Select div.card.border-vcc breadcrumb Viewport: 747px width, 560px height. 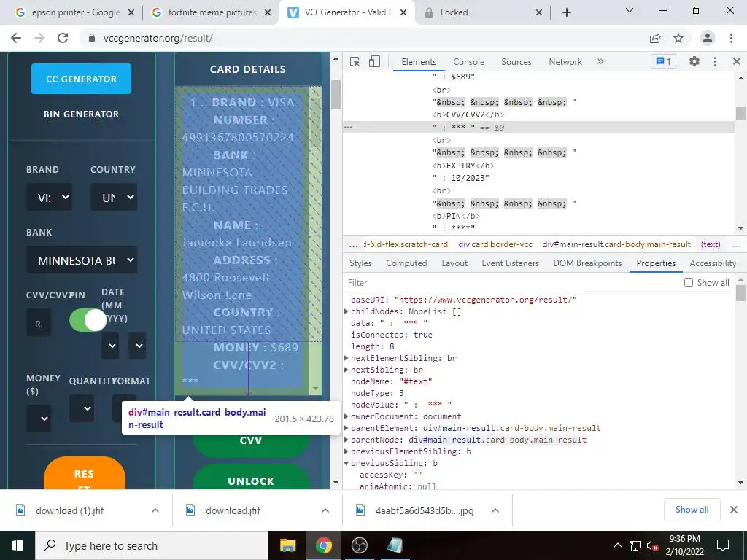pyautogui.click(x=495, y=244)
